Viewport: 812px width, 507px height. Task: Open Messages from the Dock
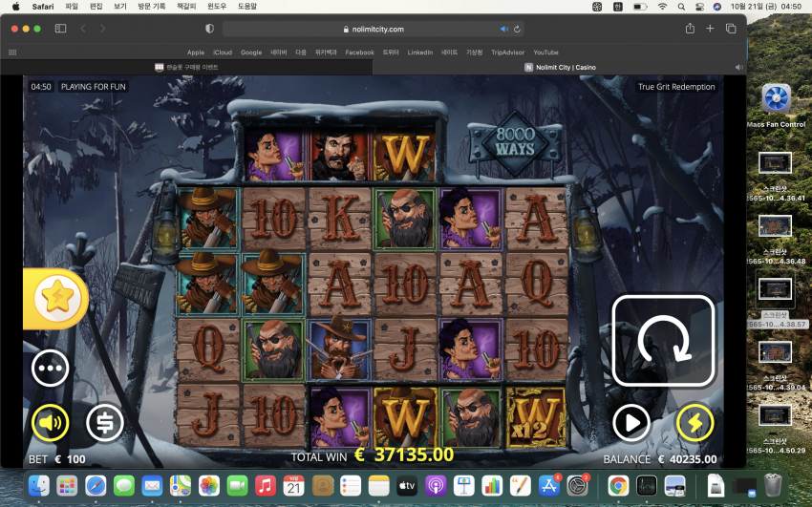pyautogui.click(x=124, y=486)
